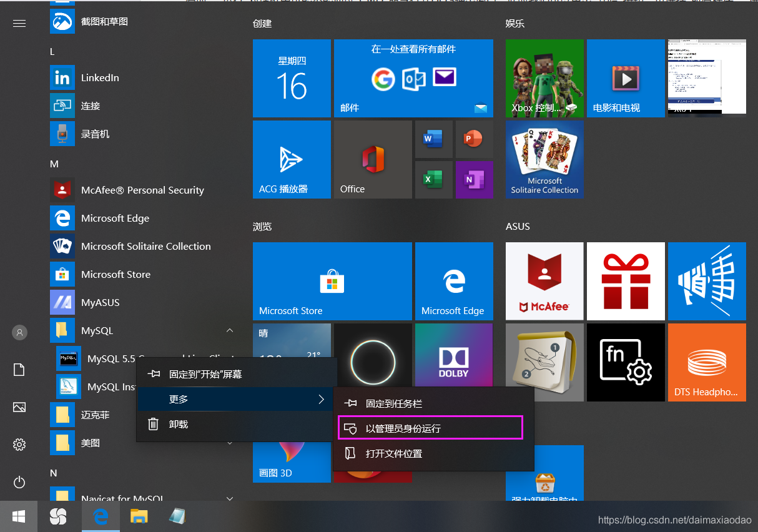Open Settings gear in Start sidebar
The height and width of the screenshot is (532, 758).
[19, 445]
